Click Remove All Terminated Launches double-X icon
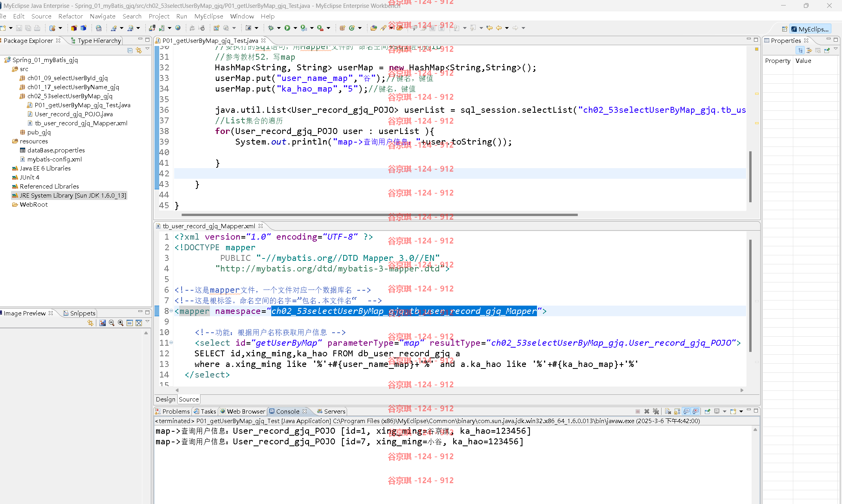The height and width of the screenshot is (504, 842). pos(656,411)
